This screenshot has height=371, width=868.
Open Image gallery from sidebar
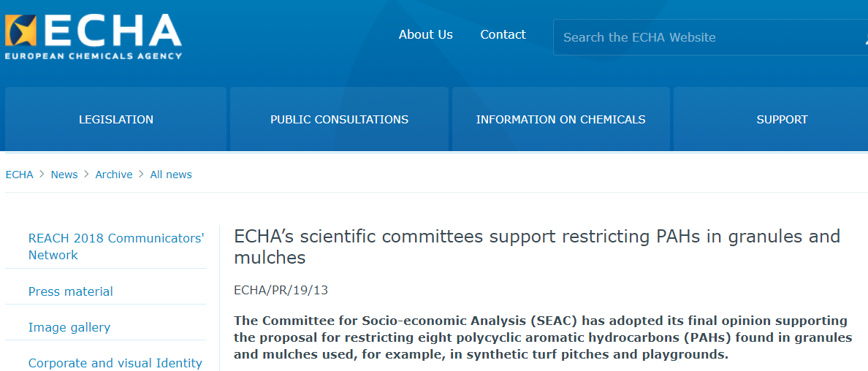click(69, 327)
